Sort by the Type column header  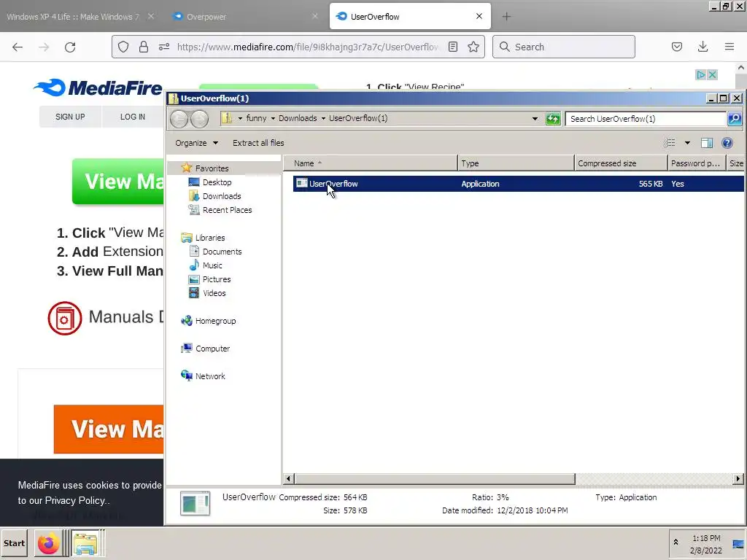click(516, 163)
